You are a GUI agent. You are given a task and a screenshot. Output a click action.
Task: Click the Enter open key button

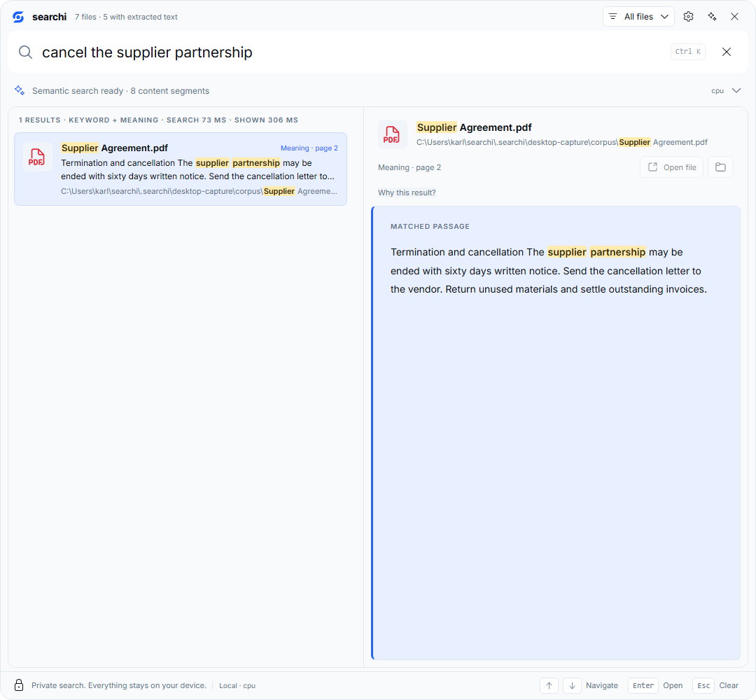click(643, 685)
